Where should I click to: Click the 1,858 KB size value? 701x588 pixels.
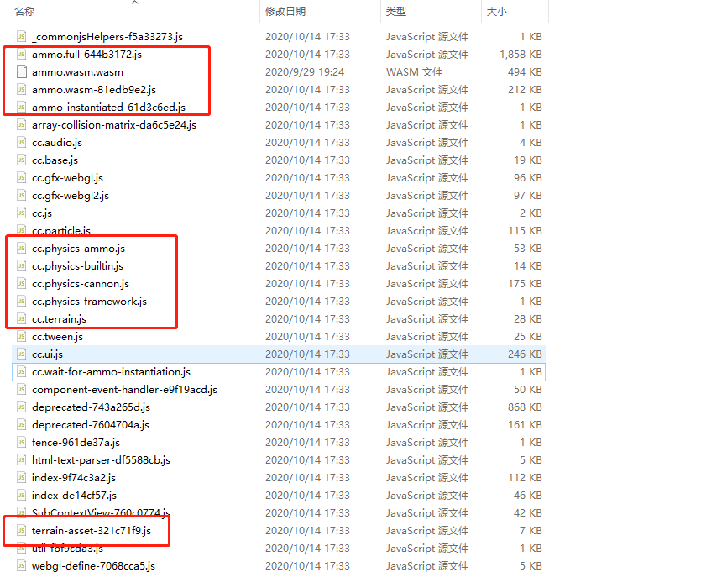coord(521,54)
